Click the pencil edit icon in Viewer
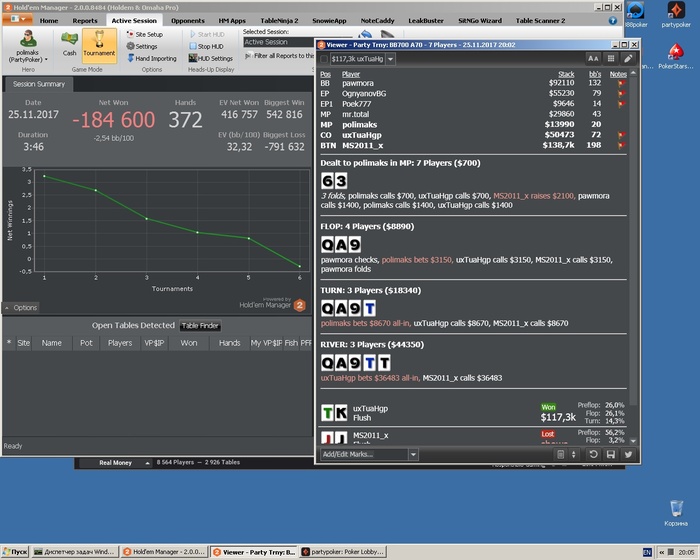The height and width of the screenshot is (560, 700). (628, 59)
